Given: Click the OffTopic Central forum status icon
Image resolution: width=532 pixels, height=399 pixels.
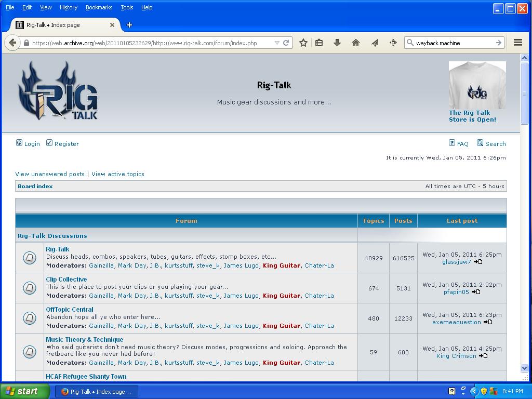Looking at the screenshot, I should click(30, 318).
